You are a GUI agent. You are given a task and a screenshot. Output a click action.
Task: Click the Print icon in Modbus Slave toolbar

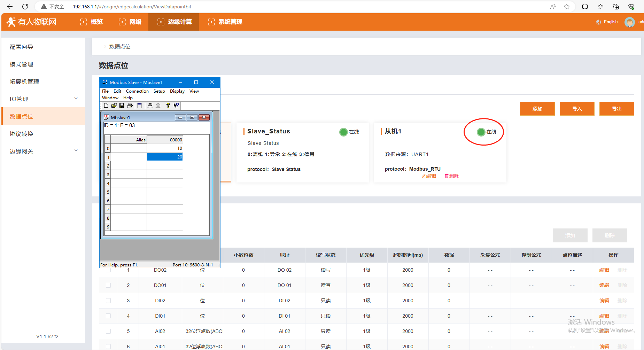130,106
